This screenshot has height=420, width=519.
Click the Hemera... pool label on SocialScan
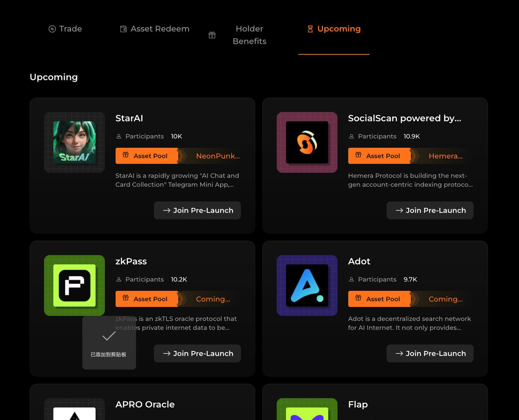[446, 156]
